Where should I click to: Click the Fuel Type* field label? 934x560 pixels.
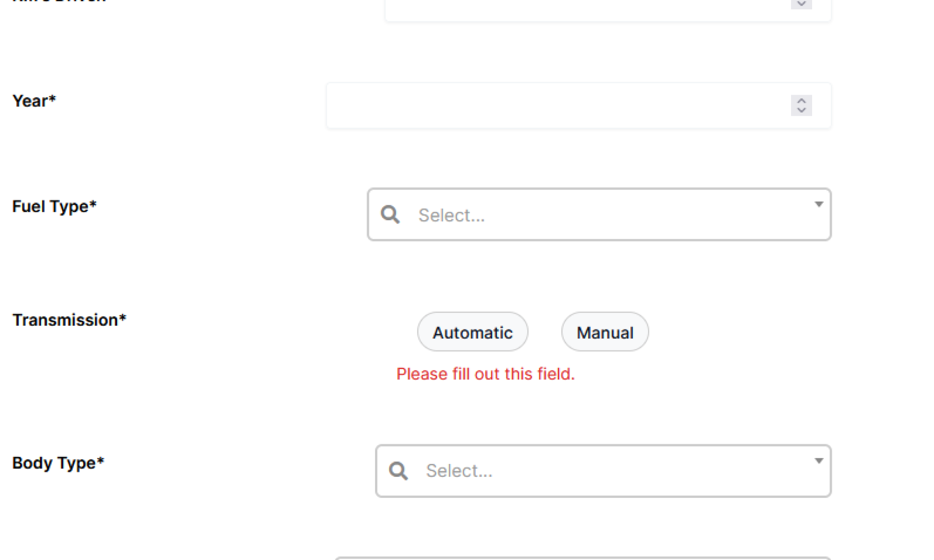tap(54, 206)
